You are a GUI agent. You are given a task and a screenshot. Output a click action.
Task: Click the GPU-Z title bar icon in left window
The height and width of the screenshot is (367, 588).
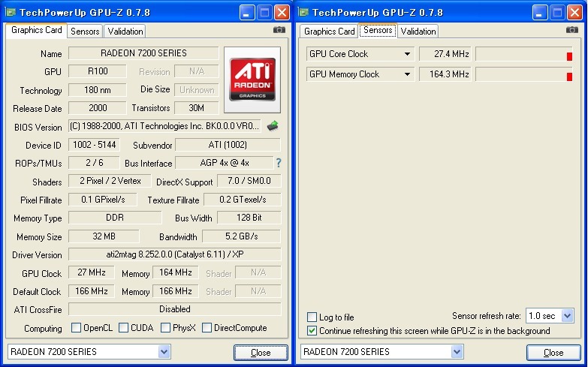point(11,12)
